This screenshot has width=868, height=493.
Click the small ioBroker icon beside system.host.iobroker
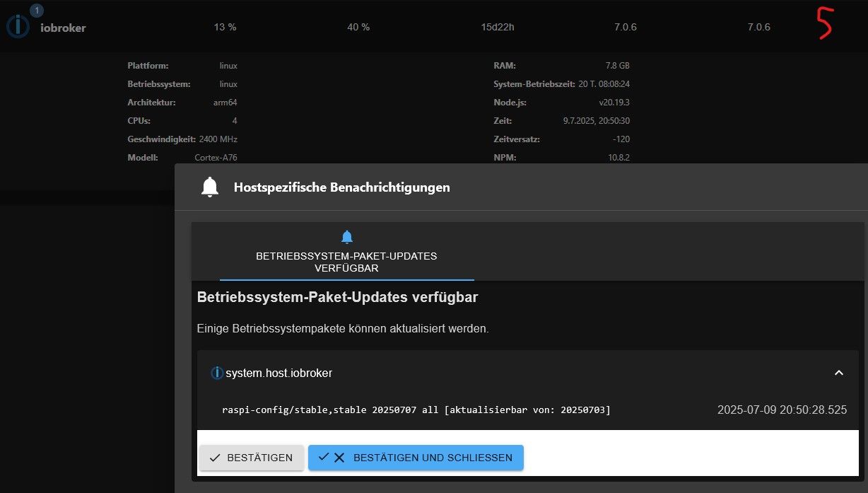click(x=217, y=373)
